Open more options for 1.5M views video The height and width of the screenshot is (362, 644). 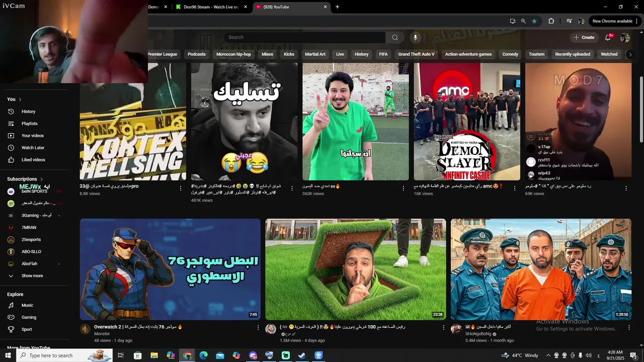pyautogui.click(x=443, y=327)
